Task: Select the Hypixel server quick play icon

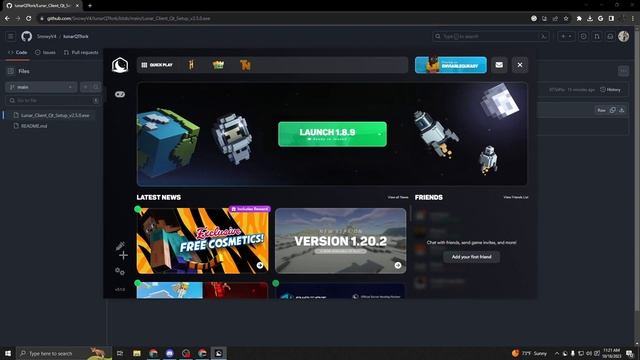Action: [x=191, y=65]
